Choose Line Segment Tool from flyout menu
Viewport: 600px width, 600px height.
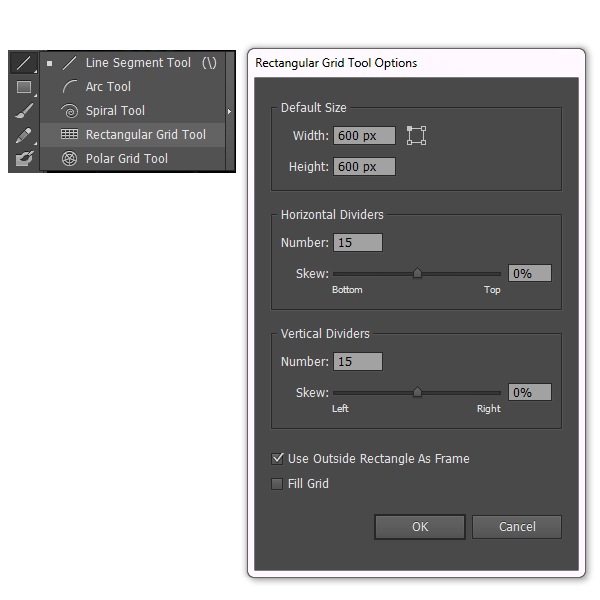(132, 63)
